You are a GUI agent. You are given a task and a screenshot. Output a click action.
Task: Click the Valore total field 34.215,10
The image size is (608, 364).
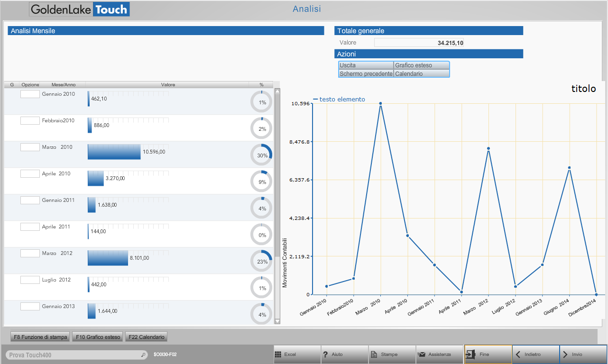point(419,43)
